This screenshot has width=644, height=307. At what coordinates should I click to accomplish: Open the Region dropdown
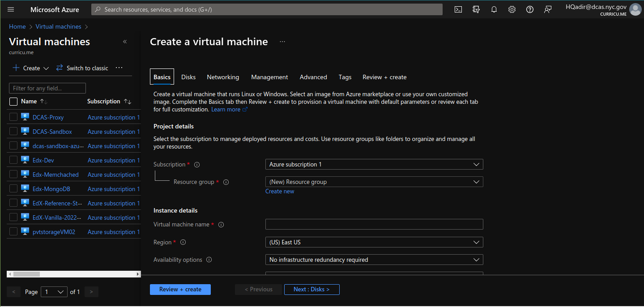click(x=374, y=242)
